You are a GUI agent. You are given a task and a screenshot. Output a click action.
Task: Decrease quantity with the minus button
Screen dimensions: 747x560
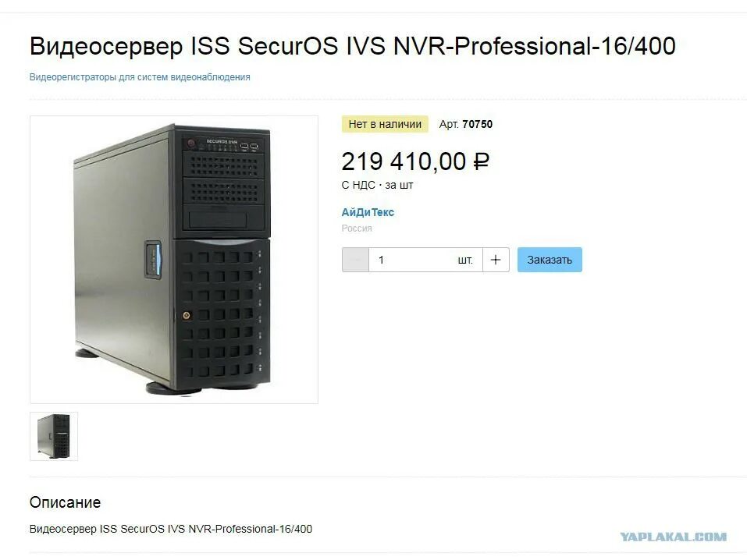[x=355, y=260]
